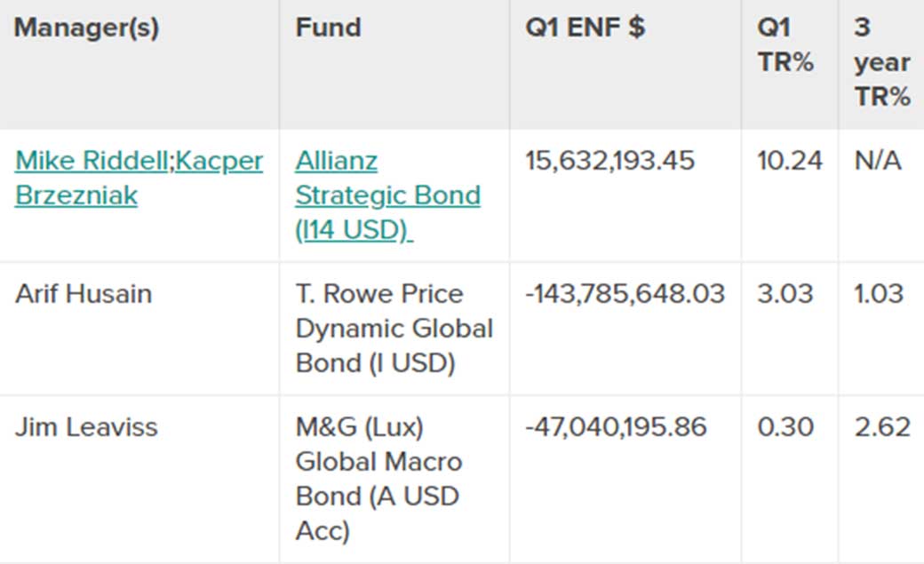This screenshot has height=564, width=924.
Task: Click the -47,040,195.86 net flow value
Action: pos(616,427)
